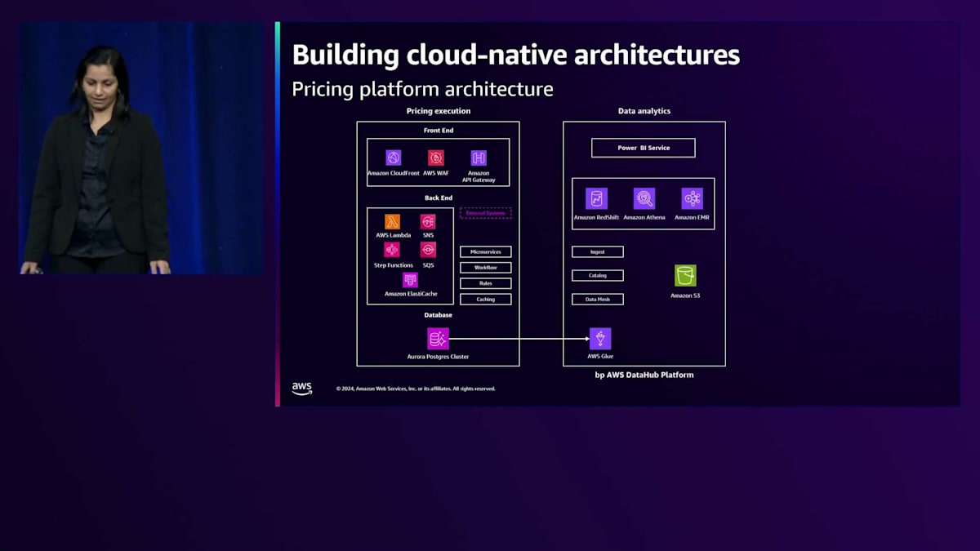Screen dimensions: 980x551
Task: Click the Amazon EMR icon
Action: click(x=693, y=198)
